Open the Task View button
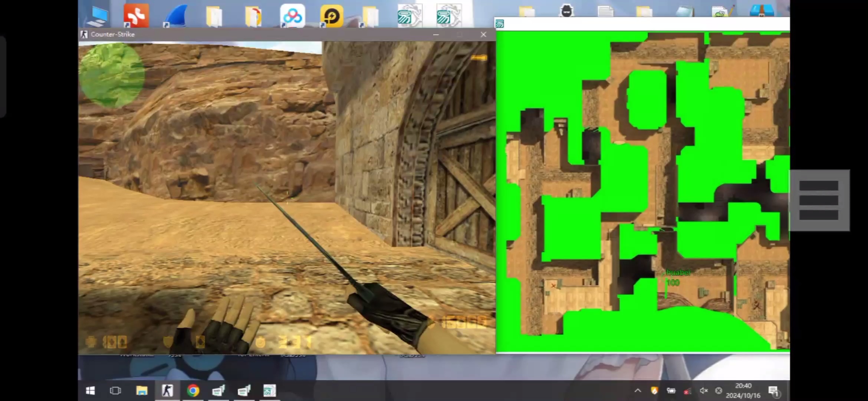Image resolution: width=868 pixels, height=401 pixels. click(115, 391)
